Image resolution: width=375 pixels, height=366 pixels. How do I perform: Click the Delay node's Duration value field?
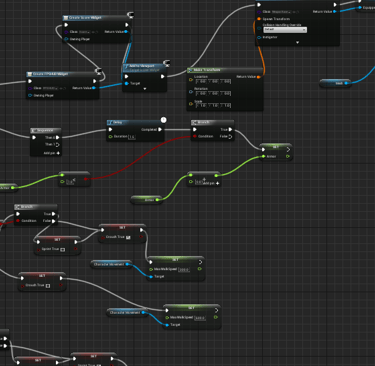[x=132, y=137]
